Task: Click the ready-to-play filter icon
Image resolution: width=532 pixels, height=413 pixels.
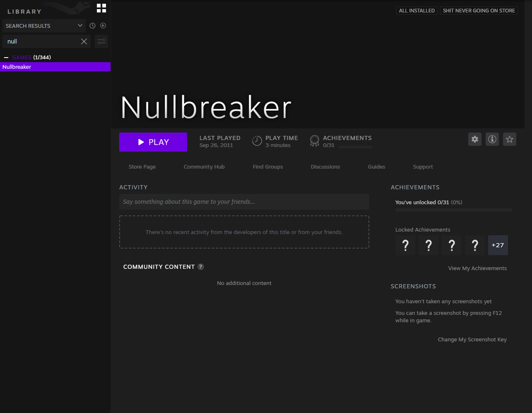Action: tap(103, 26)
